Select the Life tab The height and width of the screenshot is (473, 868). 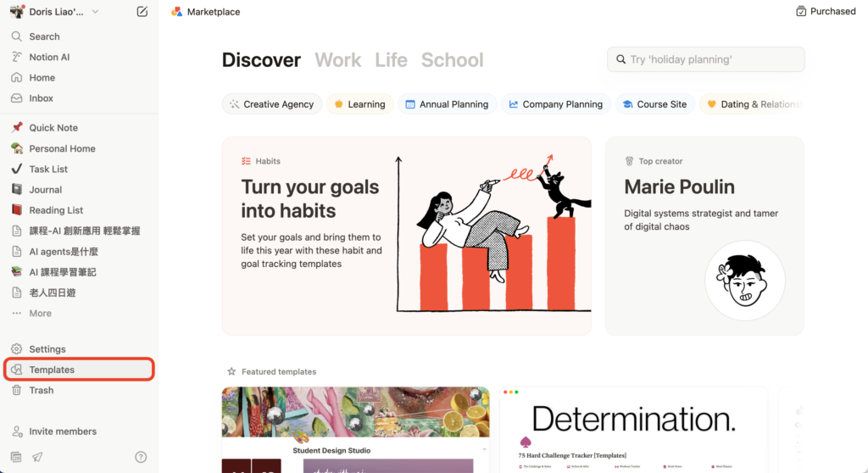[391, 60]
